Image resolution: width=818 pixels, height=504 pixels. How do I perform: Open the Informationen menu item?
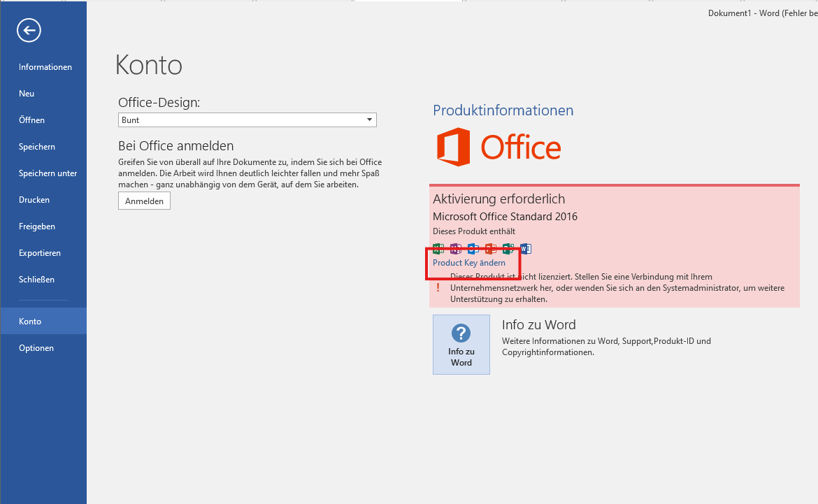[45, 67]
